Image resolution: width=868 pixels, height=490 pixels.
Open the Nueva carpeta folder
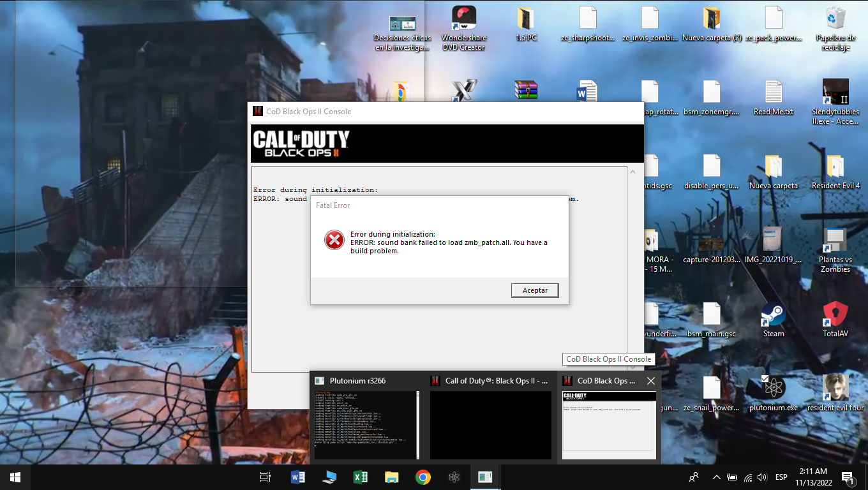click(x=774, y=172)
